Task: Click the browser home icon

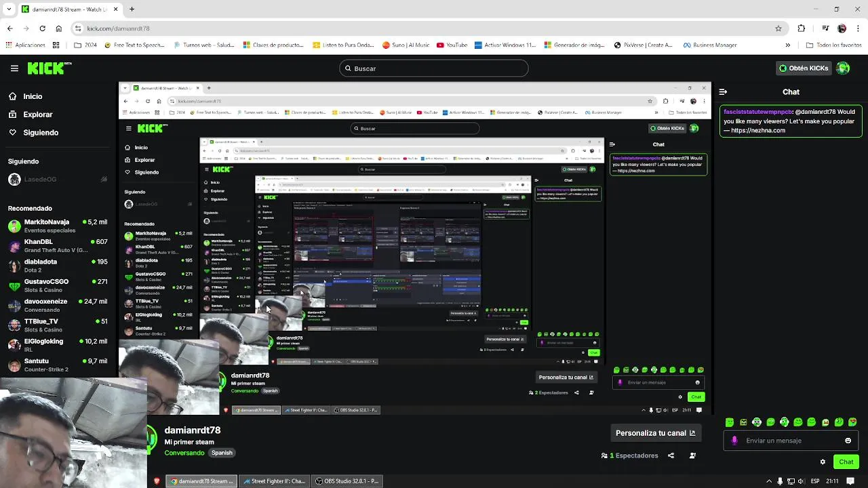Action: click(59, 28)
